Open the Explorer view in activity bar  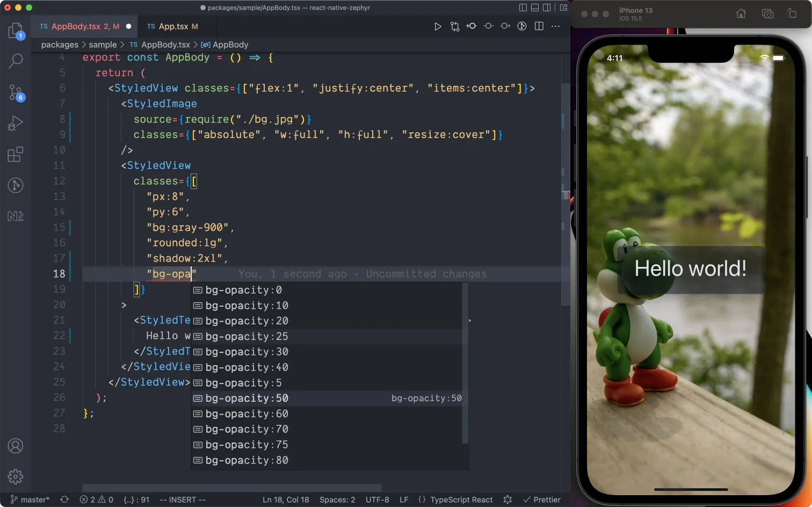pyautogui.click(x=16, y=30)
